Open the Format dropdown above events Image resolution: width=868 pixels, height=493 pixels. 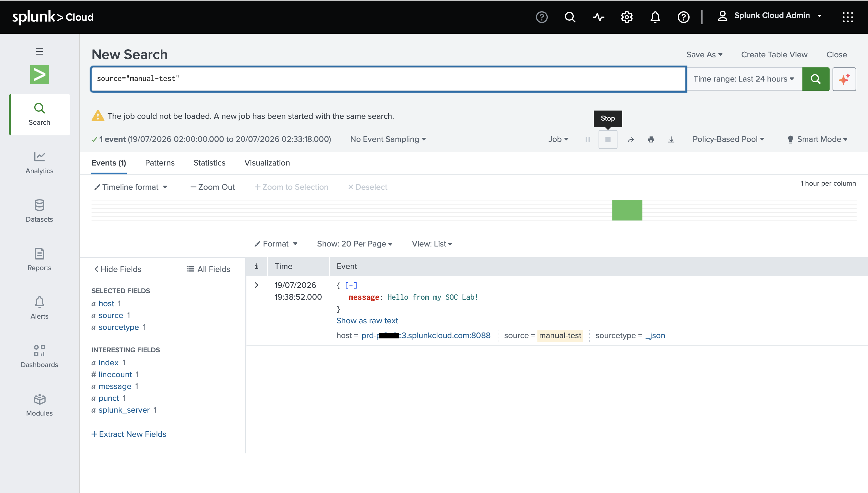(x=276, y=244)
